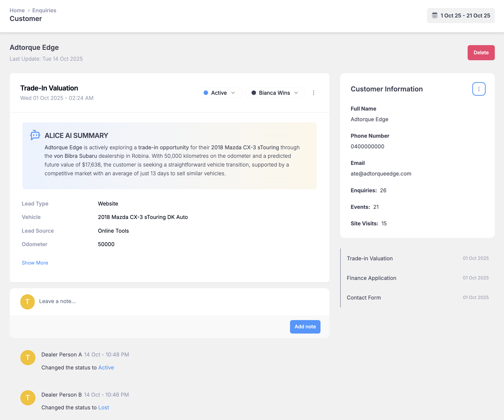Navigate to Home via breadcrumb
504x420 pixels.
point(17,10)
